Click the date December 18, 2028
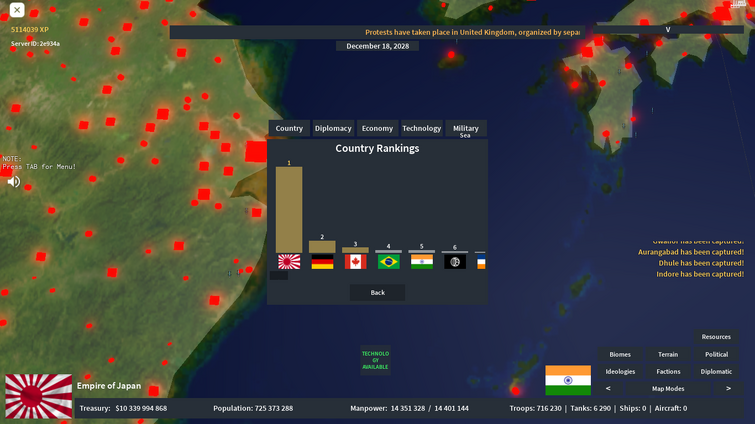Viewport: 755px width, 424px height. pyautogui.click(x=378, y=46)
